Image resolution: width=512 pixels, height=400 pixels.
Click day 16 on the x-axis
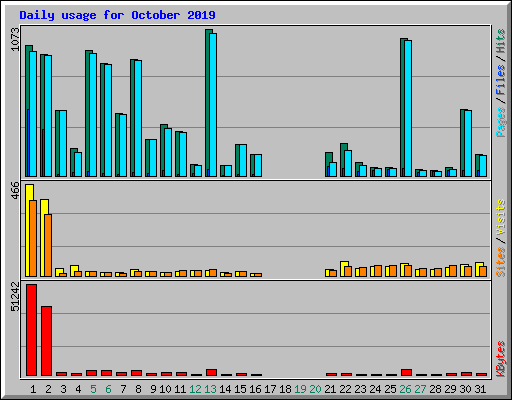click(x=255, y=389)
